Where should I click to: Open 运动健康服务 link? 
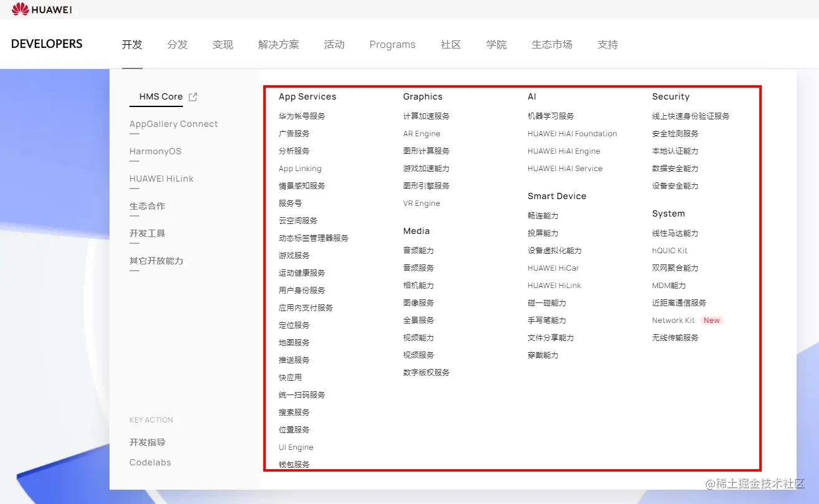[302, 273]
